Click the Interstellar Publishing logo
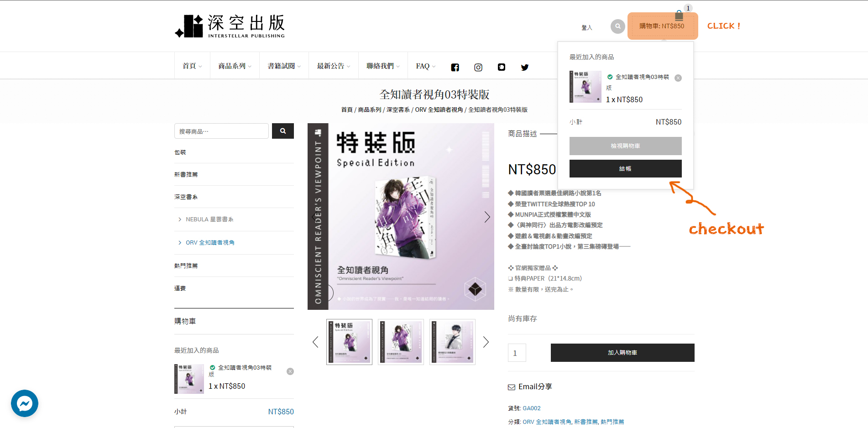The image size is (868, 428). coord(230,26)
